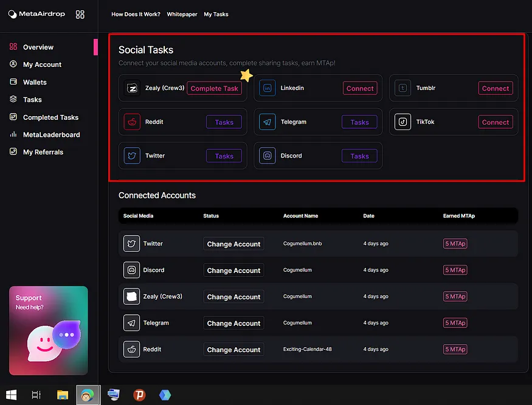Click the Reddit icon in Social Tasks
Screen dimensions: 532x405
pos(132,122)
